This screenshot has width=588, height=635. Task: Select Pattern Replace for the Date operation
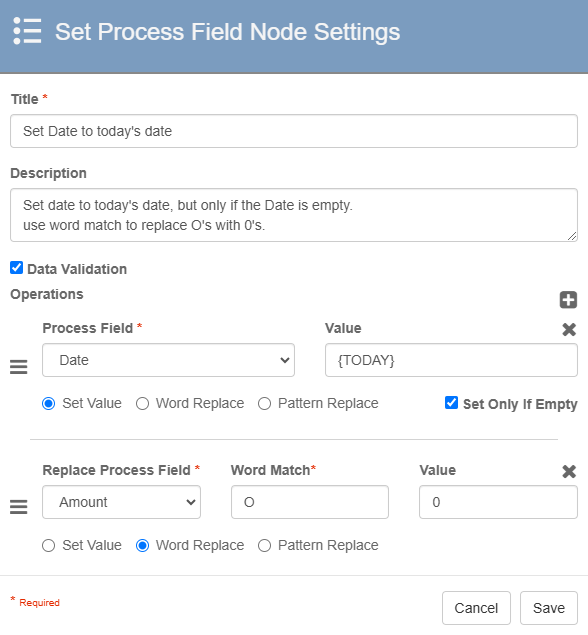pos(264,404)
